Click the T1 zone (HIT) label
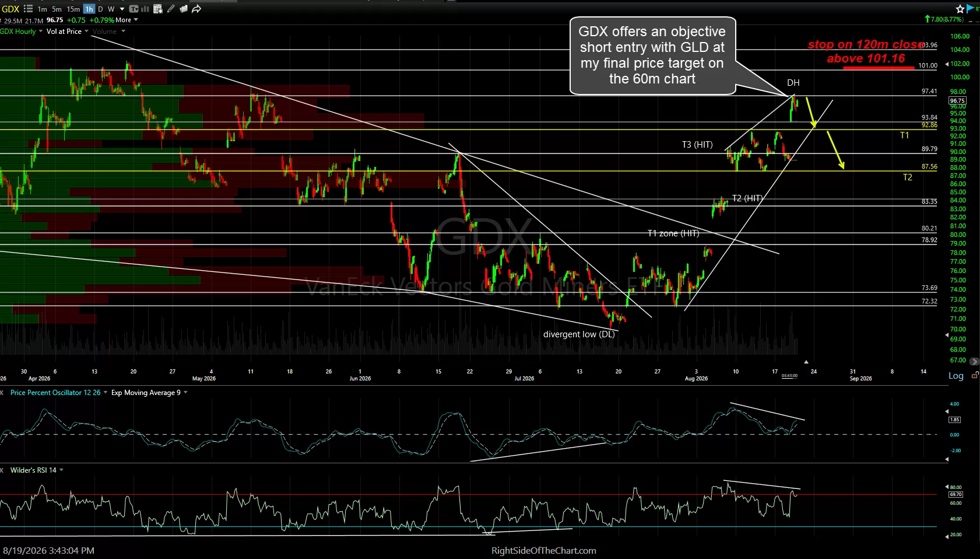Screen dimensions: 980x559 pyautogui.click(x=673, y=233)
